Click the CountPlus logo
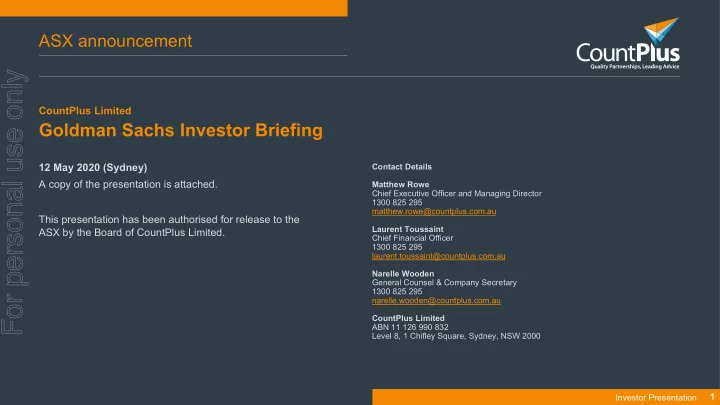 click(x=628, y=44)
